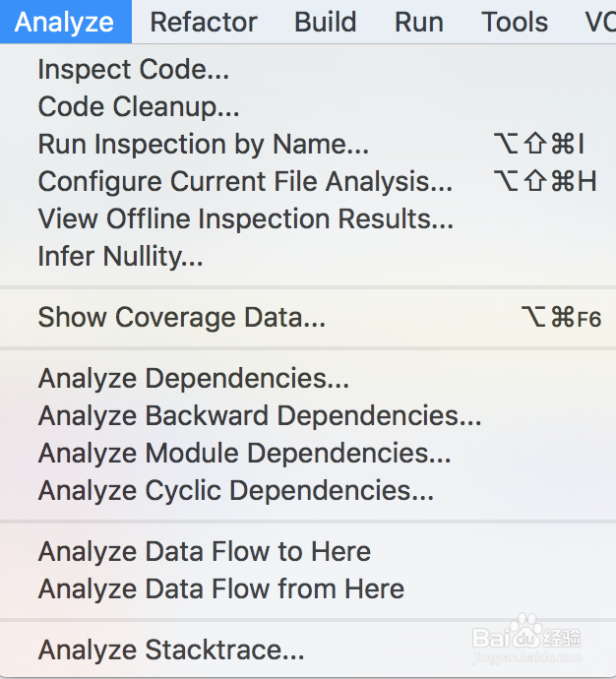Select Analyze Stacktrace... item
Viewport: 616px width, 679px height.
click(x=171, y=650)
